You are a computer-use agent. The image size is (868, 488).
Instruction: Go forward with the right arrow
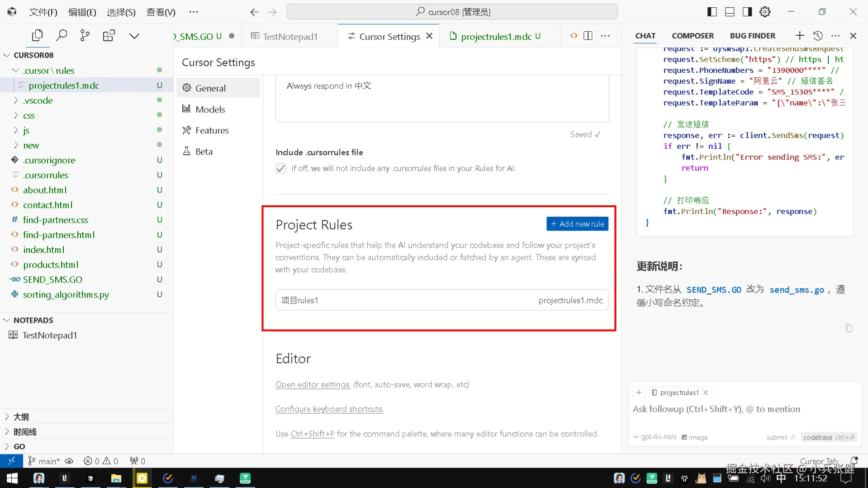(272, 12)
